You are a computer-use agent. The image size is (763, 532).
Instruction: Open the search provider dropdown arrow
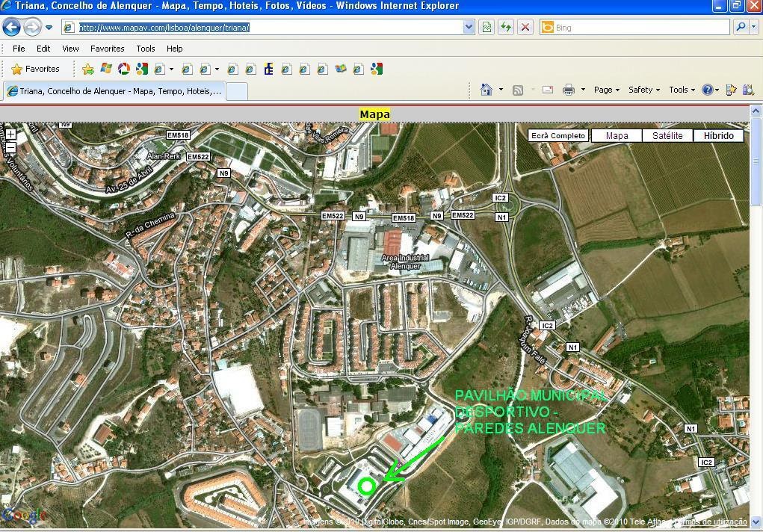click(754, 27)
